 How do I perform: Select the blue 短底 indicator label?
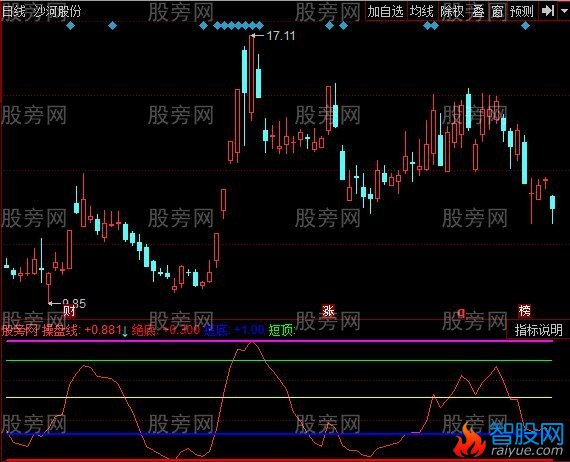tap(233, 330)
